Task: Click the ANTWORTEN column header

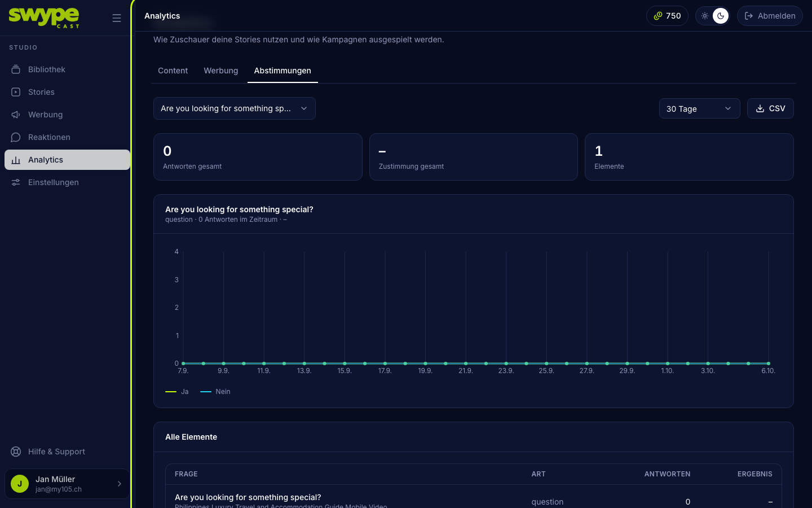Action: click(667, 474)
